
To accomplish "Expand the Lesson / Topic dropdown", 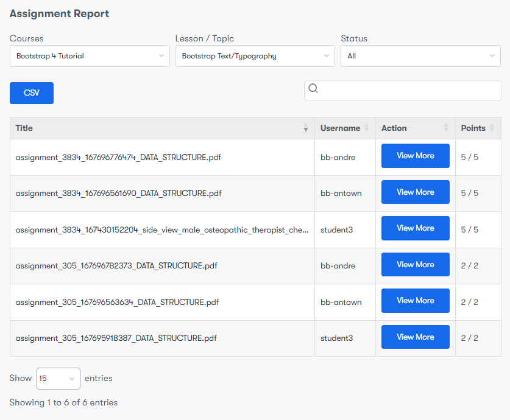I will pyautogui.click(x=255, y=56).
